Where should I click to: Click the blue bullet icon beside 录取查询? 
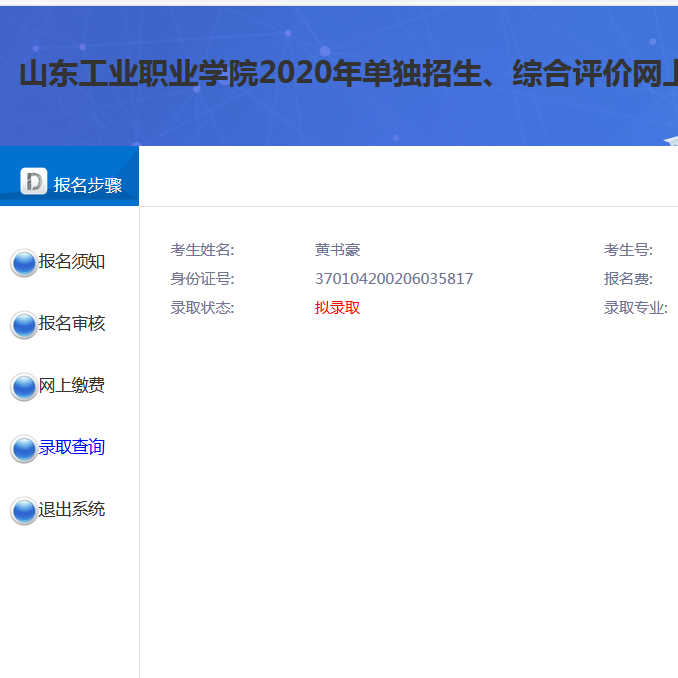point(24,448)
